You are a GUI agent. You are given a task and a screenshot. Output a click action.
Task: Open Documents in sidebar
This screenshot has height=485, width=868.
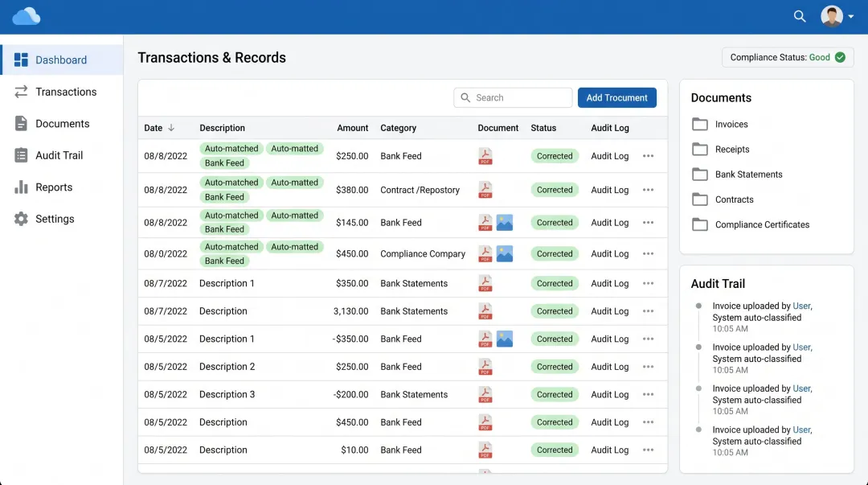[61, 124]
